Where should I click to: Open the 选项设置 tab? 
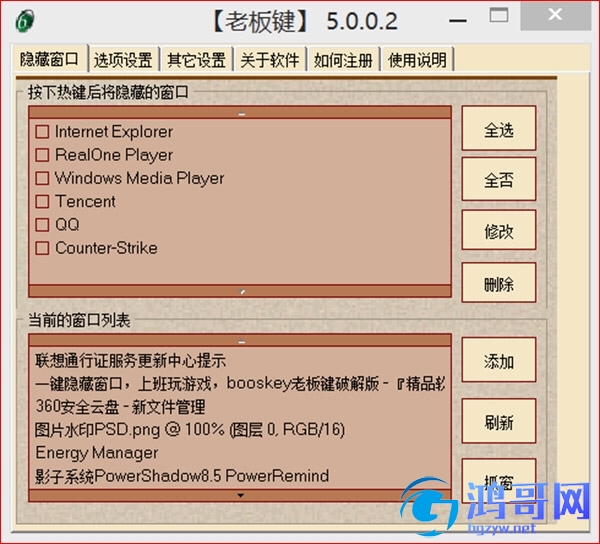click(123, 60)
